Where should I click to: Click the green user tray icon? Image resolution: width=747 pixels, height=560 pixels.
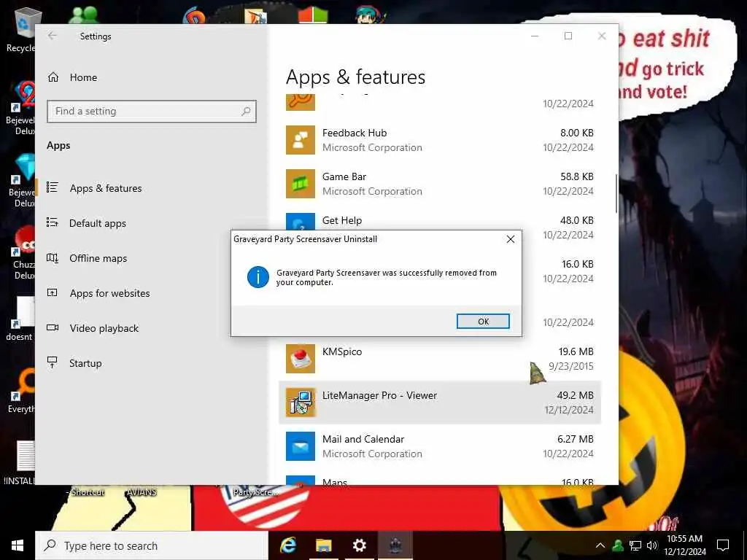click(617, 545)
